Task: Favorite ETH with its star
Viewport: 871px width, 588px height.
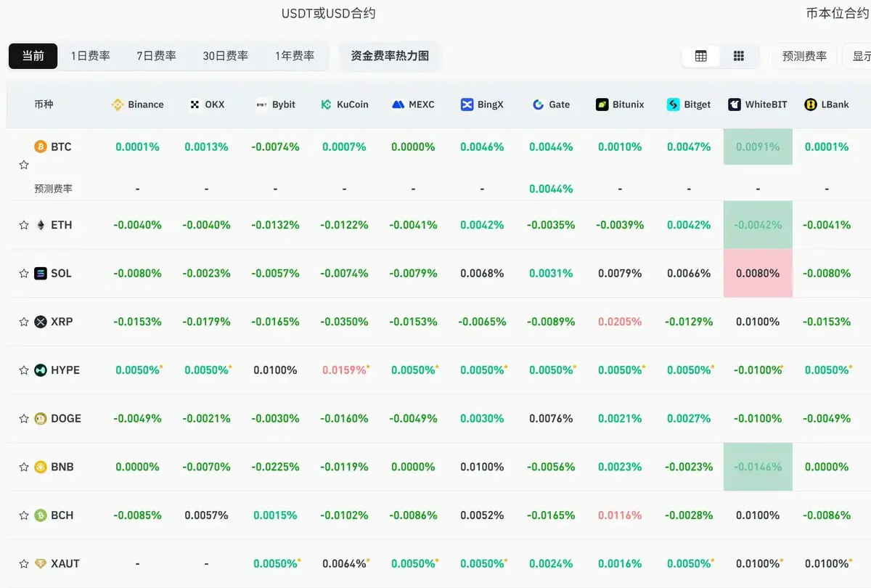Action: 24,225
